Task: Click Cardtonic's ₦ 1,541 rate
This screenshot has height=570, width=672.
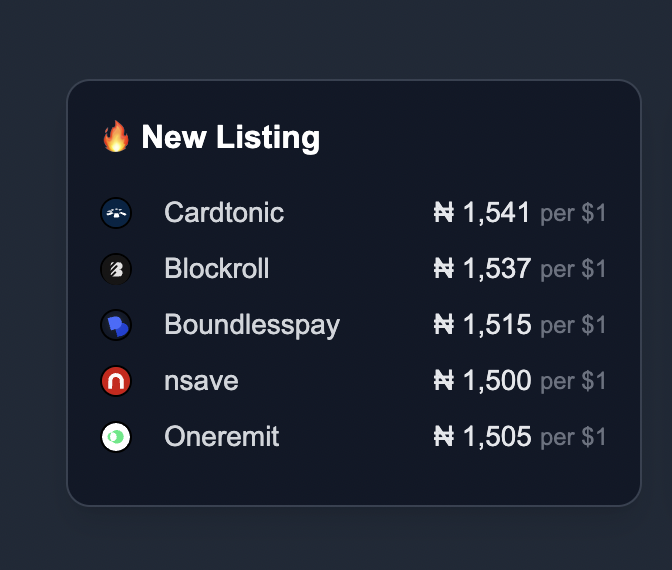Action: coord(482,213)
